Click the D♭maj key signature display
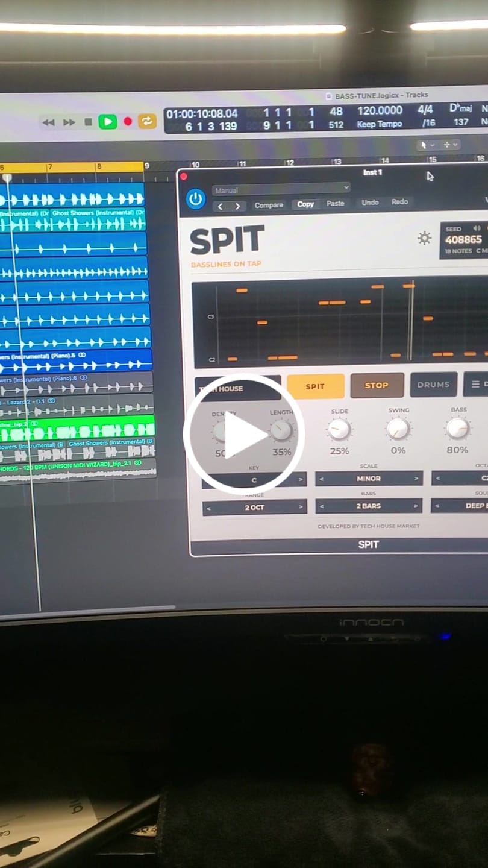 click(x=461, y=108)
